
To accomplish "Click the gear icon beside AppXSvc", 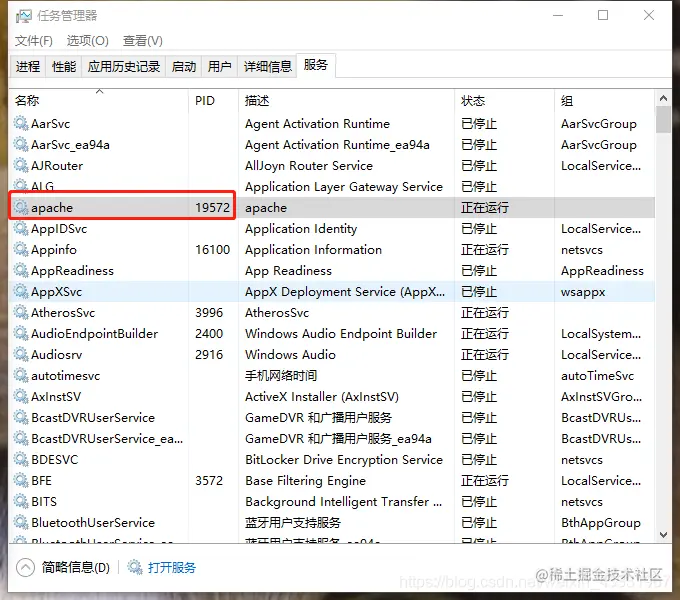I will pyautogui.click(x=20, y=291).
